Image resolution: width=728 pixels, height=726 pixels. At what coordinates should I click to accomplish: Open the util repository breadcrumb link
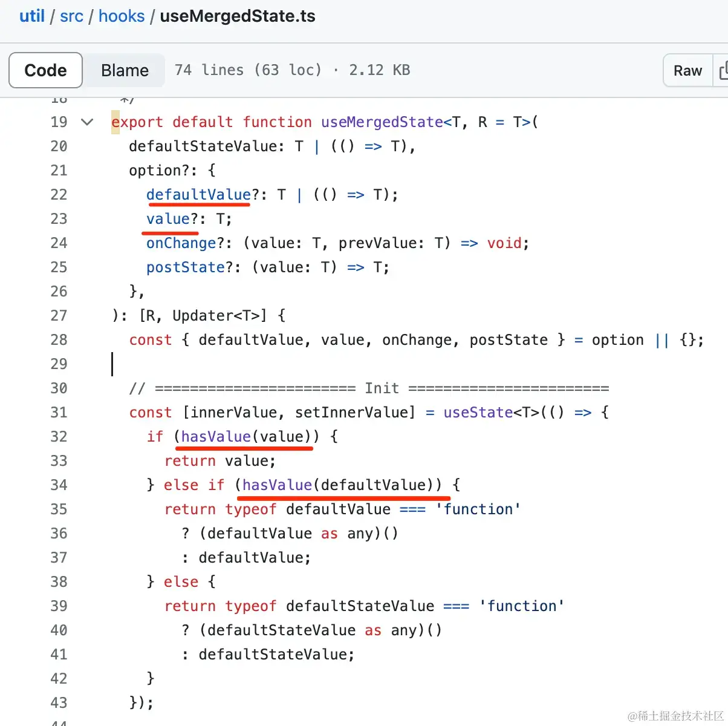[32, 16]
